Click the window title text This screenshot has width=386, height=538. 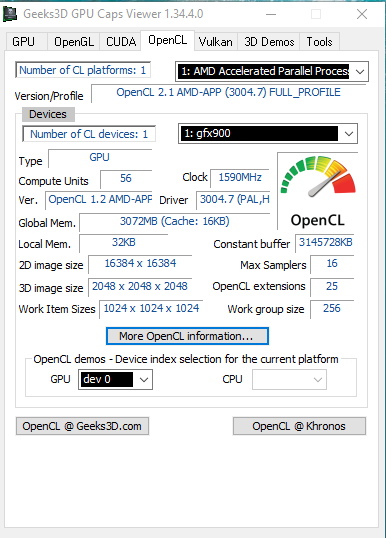[113, 14]
